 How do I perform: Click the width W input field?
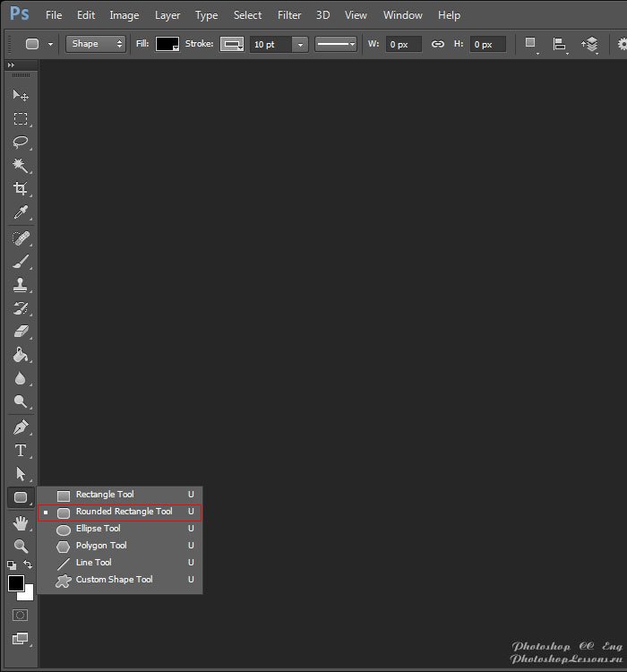tap(403, 44)
